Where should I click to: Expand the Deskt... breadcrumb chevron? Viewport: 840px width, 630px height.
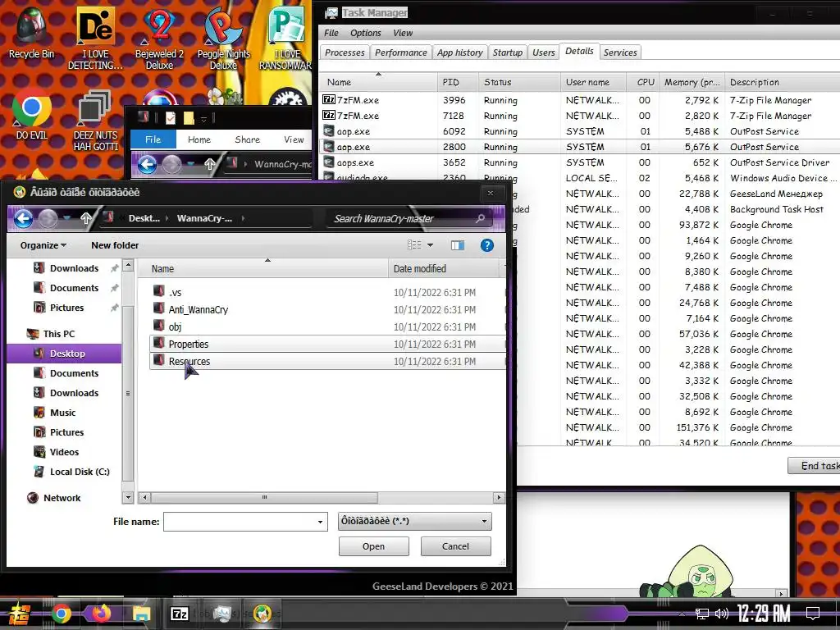tap(167, 218)
